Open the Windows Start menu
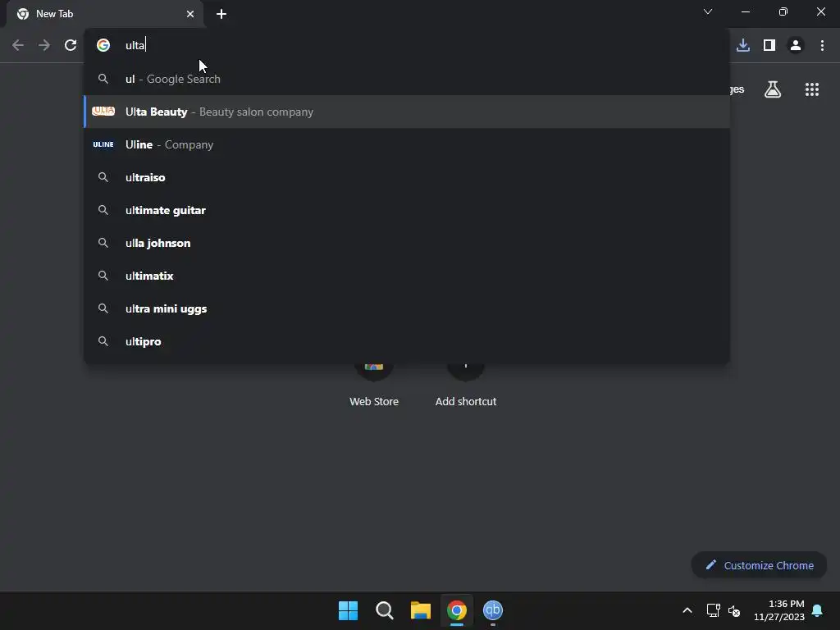 pyautogui.click(x=348, y=610)
